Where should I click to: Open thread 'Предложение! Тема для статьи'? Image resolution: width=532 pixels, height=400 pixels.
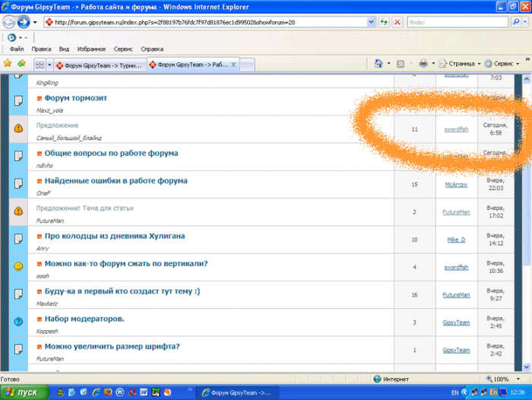85,208
